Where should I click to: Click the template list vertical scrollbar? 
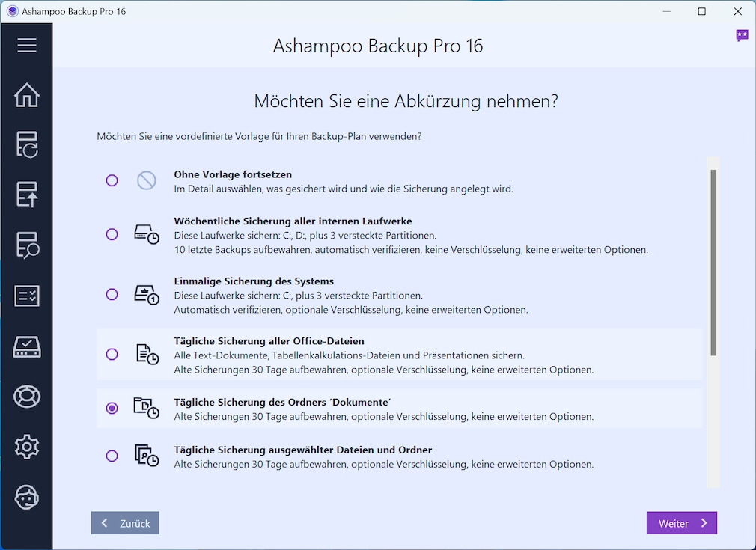[713, 262]
